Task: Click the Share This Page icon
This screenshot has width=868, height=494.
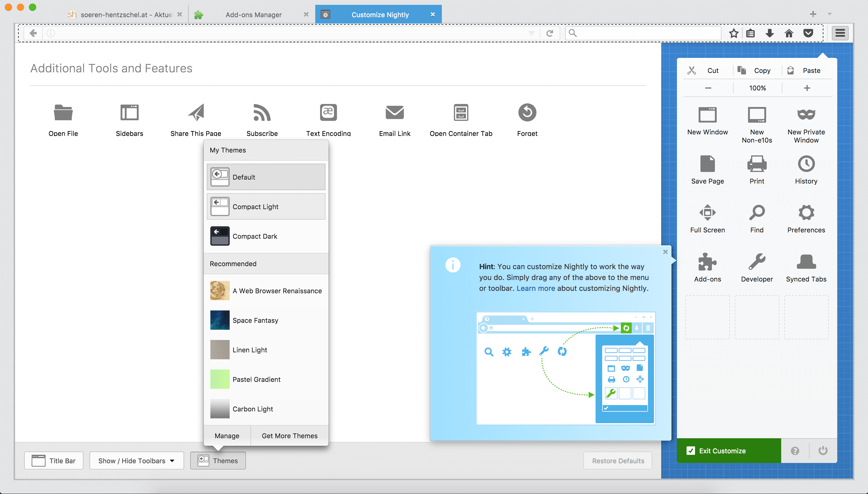Action: 196,112
